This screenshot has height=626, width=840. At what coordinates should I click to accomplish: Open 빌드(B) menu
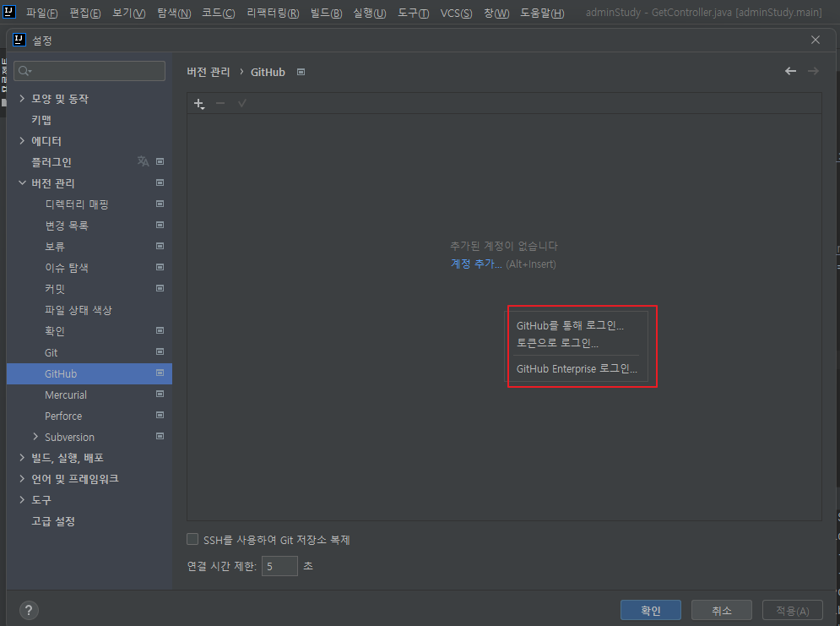click(326, 13)
